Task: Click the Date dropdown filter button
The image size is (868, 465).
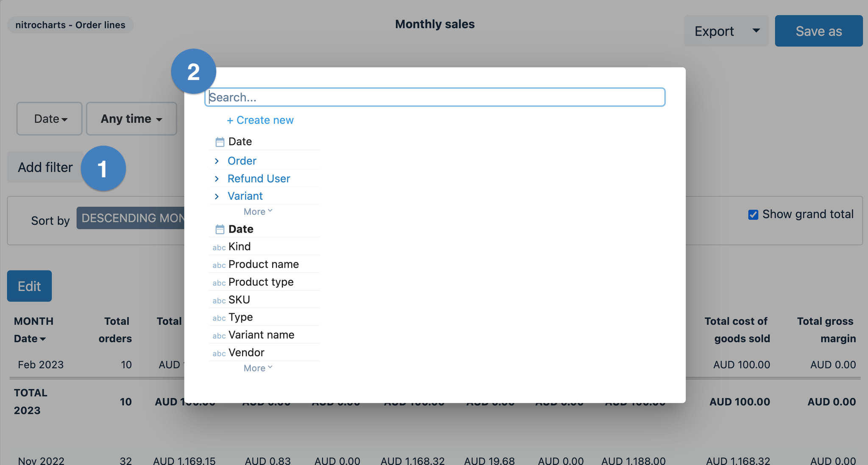Action: 49,118
